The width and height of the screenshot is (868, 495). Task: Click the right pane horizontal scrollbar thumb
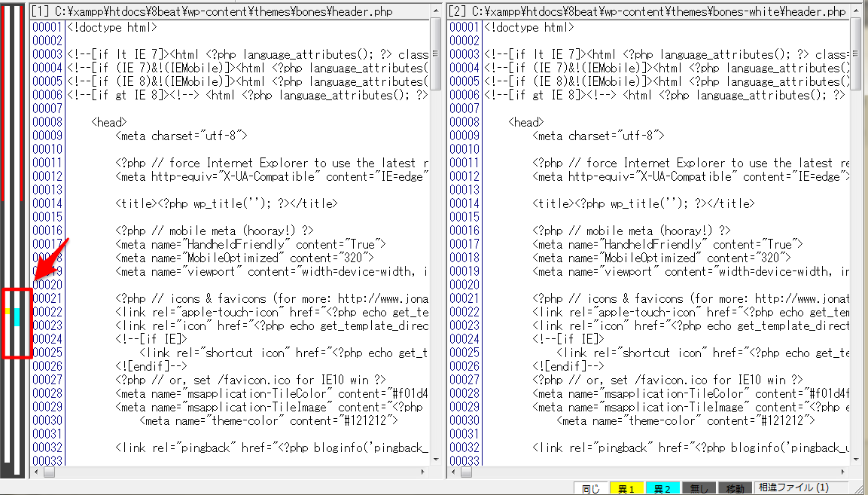pyautogui.click(x=467, y=472)
